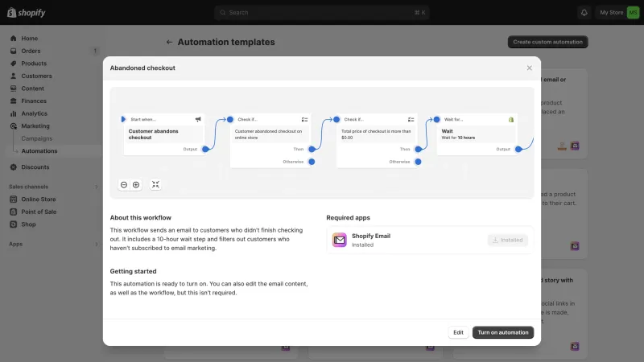
Task: Click Then connector on Total price check node
Action: [418, 149]
